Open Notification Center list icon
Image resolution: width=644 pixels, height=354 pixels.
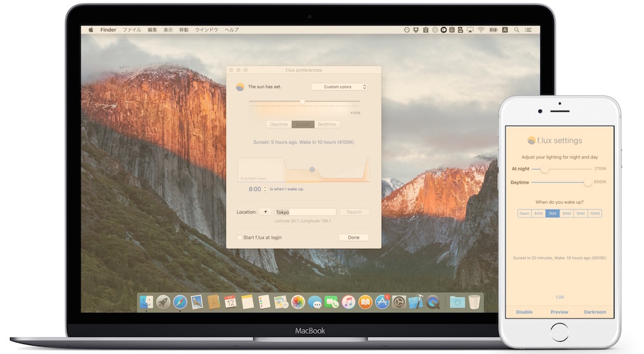[x=528, y=30]
